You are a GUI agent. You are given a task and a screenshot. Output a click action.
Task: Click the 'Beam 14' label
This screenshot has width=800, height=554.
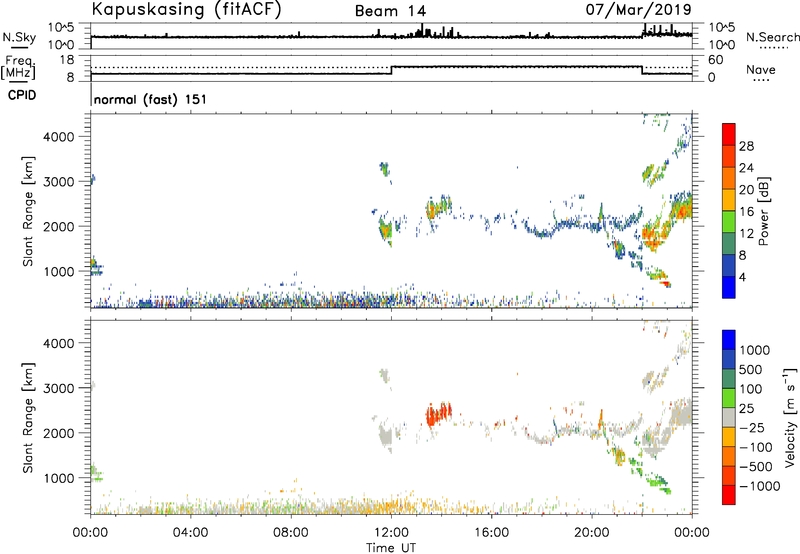390,11
